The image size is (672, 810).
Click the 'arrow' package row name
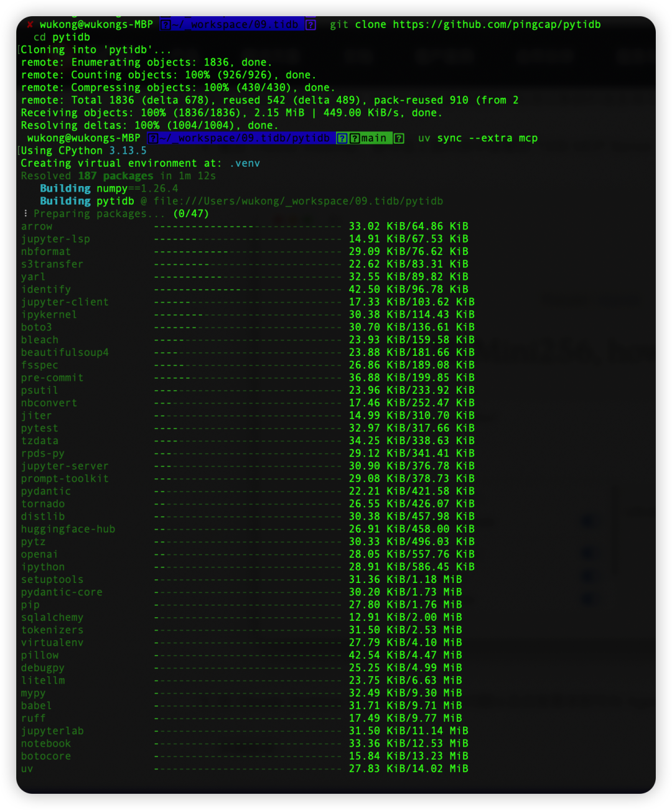[x=37, y=226]
